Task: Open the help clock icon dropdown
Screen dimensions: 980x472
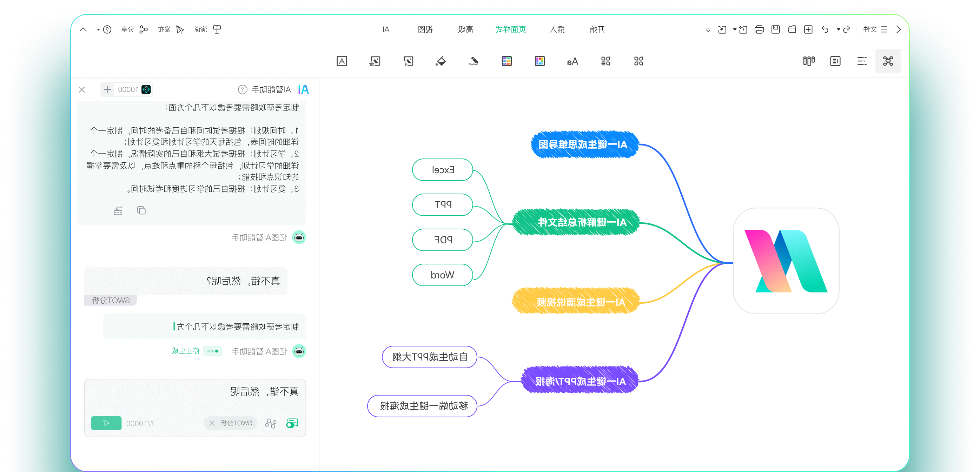Action: [105, 29]
